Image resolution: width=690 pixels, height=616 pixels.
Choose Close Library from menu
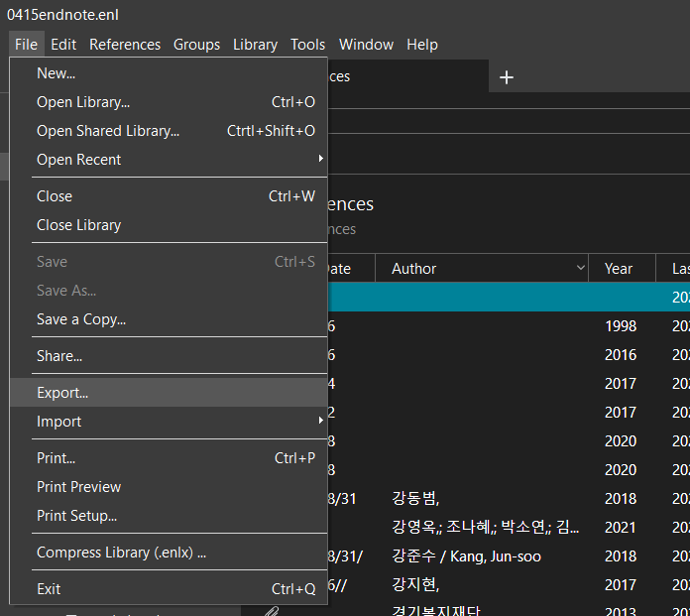coord(169,225)
